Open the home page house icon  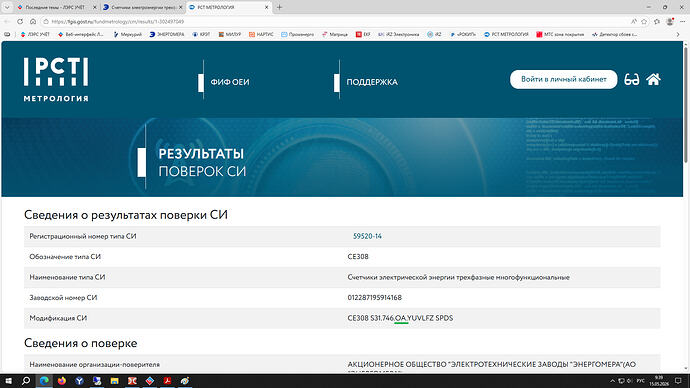click(x=653, y=79)
